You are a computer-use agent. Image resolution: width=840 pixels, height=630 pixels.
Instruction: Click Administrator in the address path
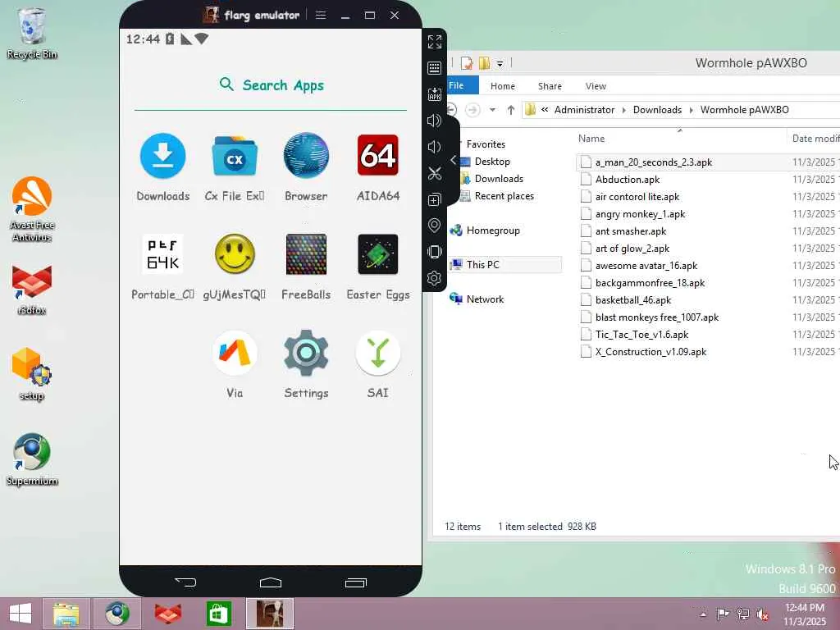584,110
